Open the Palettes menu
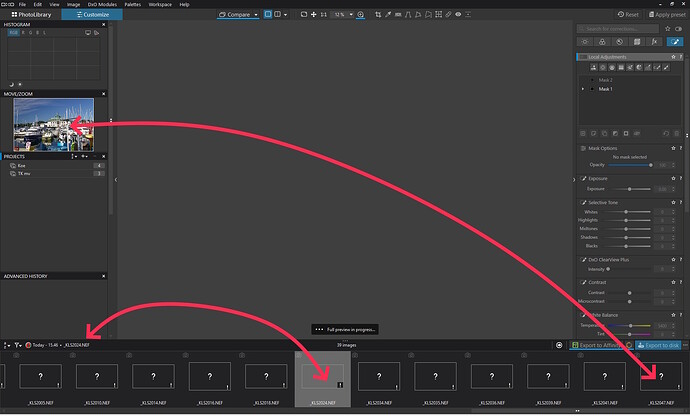Image resolution: width=690 pixels, height=416 pixels. point(132,4)
